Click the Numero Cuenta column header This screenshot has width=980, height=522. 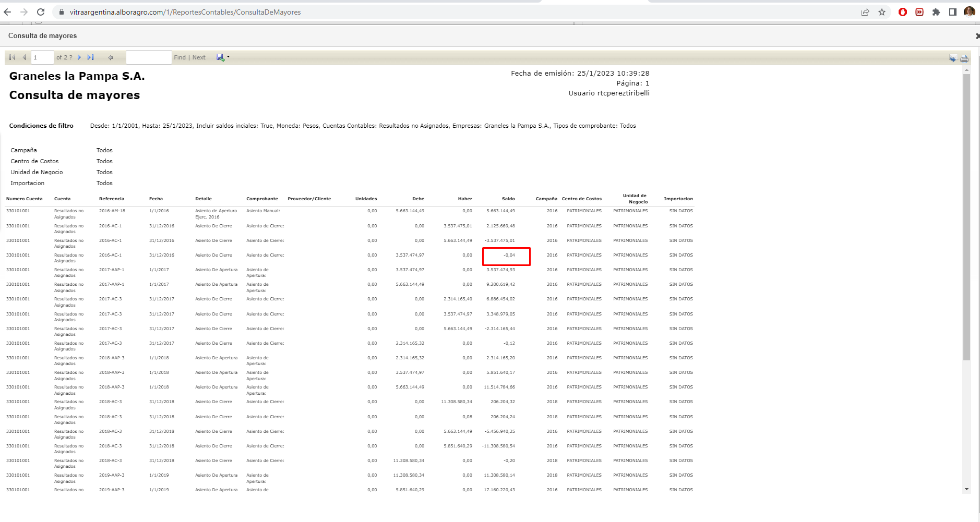pos(24,199)
